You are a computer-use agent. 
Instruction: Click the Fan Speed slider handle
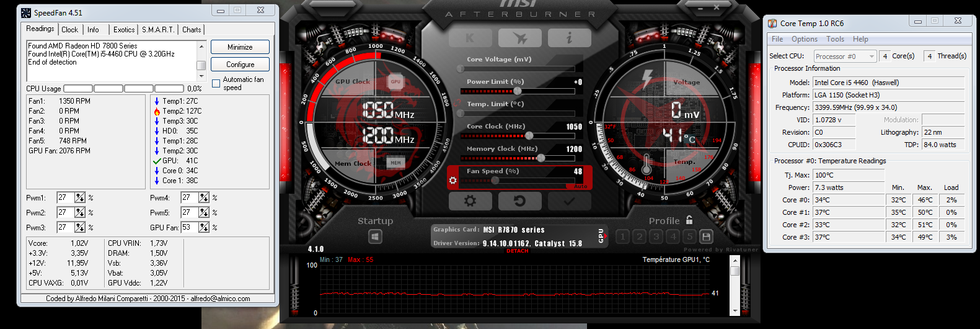pos(495,181)
